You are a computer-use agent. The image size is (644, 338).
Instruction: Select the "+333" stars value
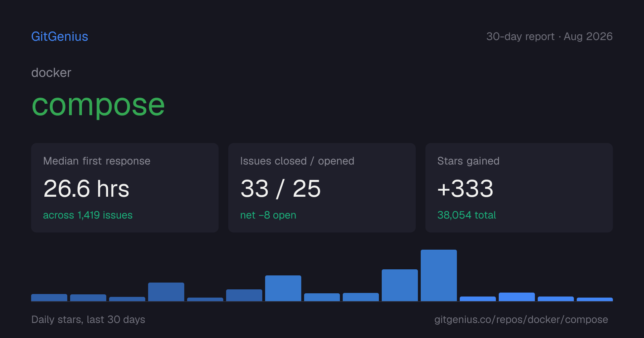click(465, 188)
